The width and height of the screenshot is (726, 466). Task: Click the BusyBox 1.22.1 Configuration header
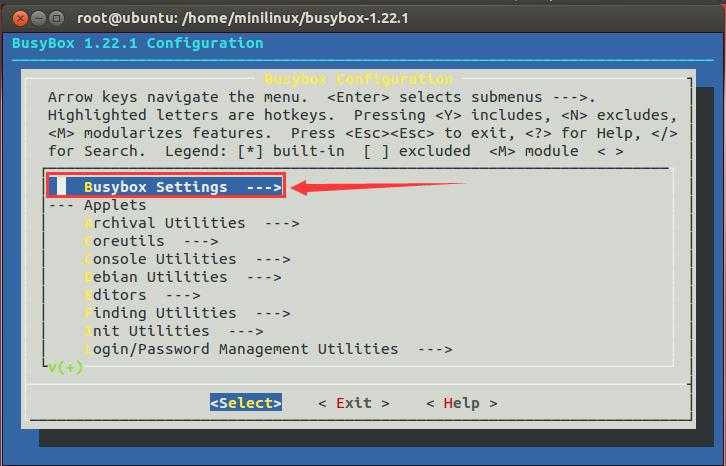click(x=138, y=43)
